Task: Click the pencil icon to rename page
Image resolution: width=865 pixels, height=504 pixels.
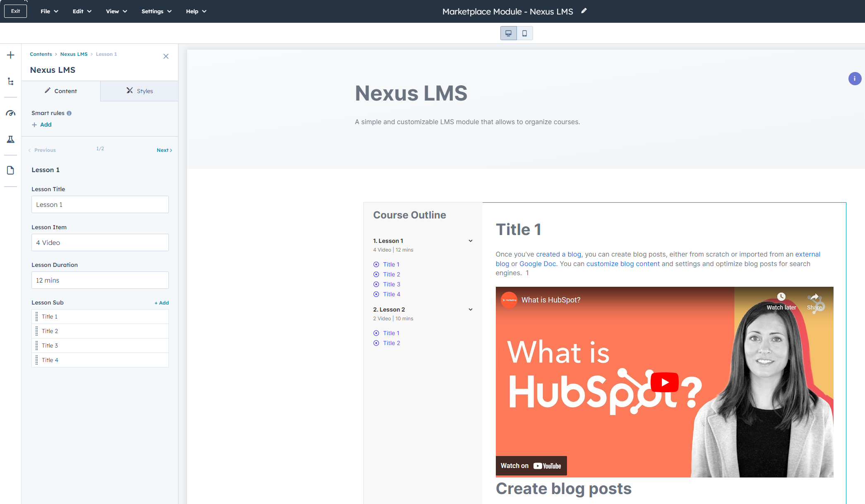Action: (x=584, y=11)
